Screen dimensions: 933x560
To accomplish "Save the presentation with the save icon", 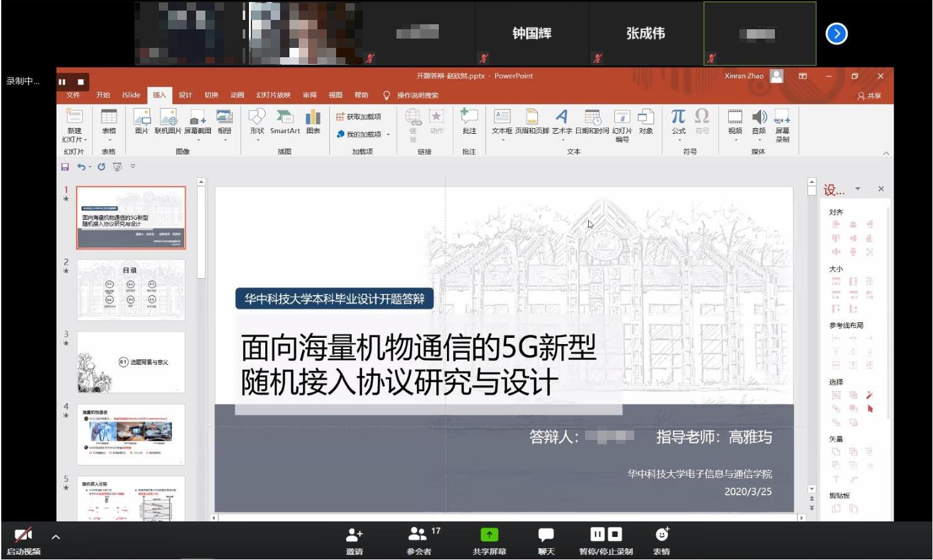I will point(65,167).
